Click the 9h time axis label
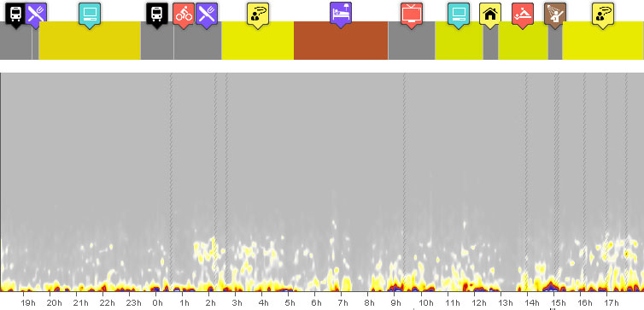Viewport: 644px width, 310px height. click(x=396, y=303)
